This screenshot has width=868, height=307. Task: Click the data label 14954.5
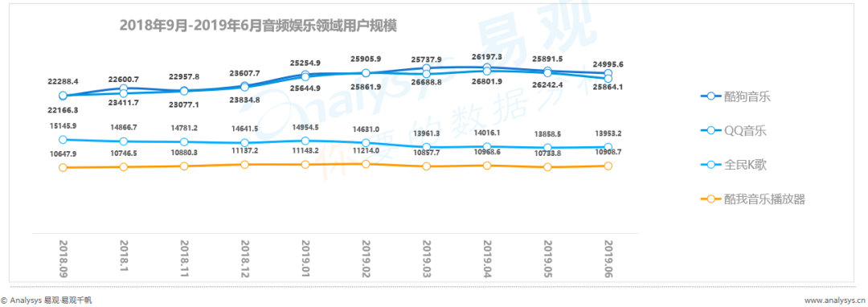pos(305,128)
